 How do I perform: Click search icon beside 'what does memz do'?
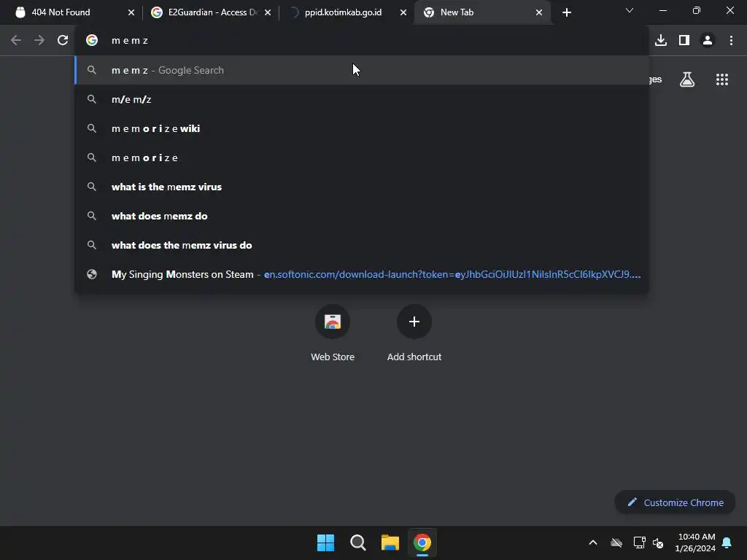[92, 216]
